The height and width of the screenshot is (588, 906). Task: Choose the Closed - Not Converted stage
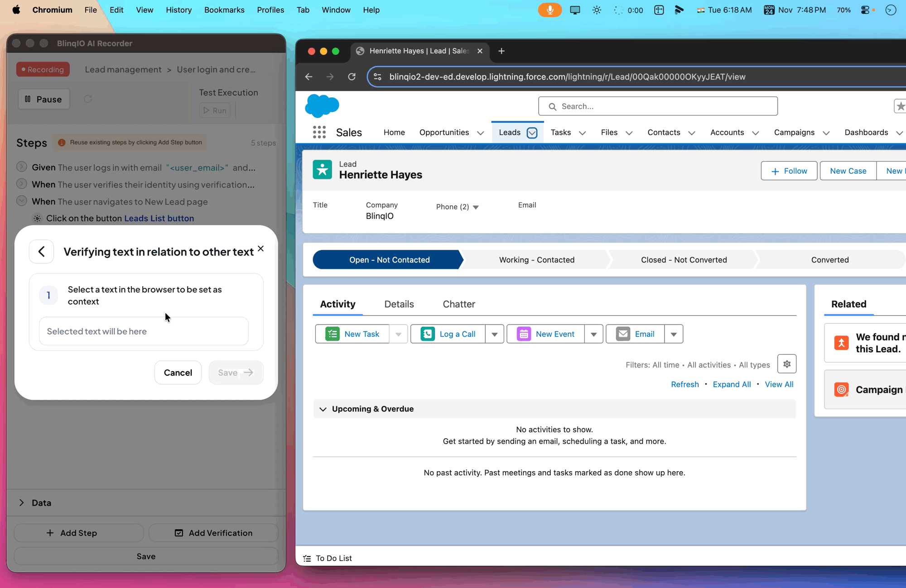click(x=684, y=260)
